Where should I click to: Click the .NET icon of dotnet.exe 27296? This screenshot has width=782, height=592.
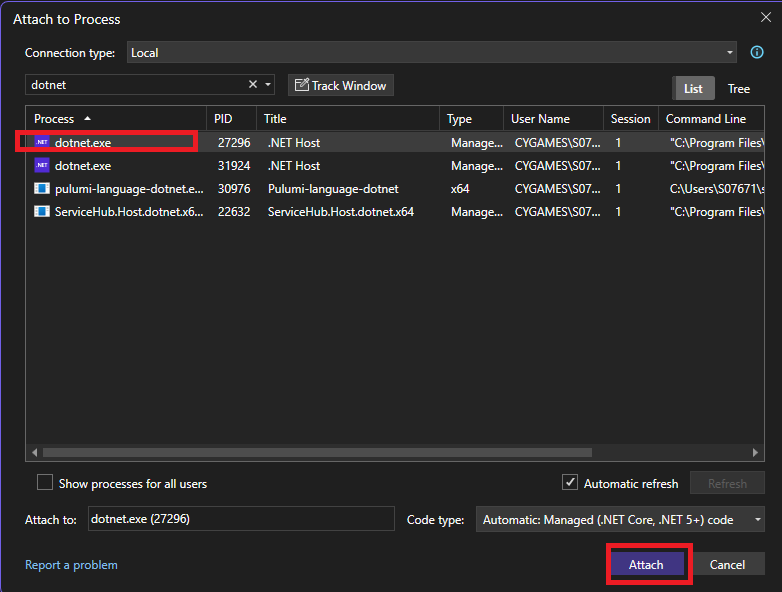click(x=42, y=142)
